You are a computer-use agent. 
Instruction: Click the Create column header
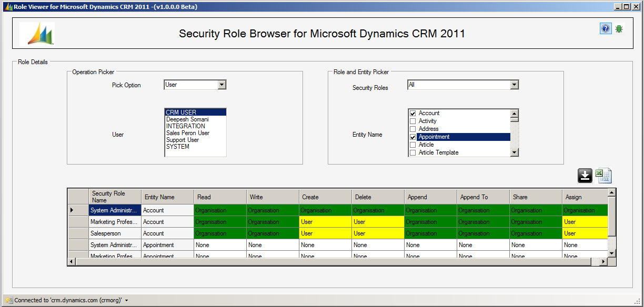coord(325,197)
